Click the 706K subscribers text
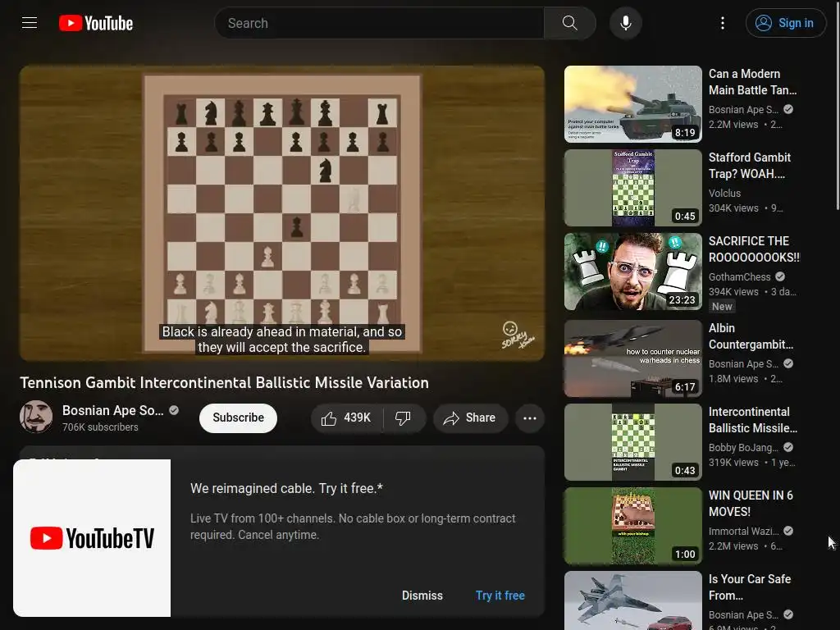This screenshot has width=840, height=630. pos(100,427)
